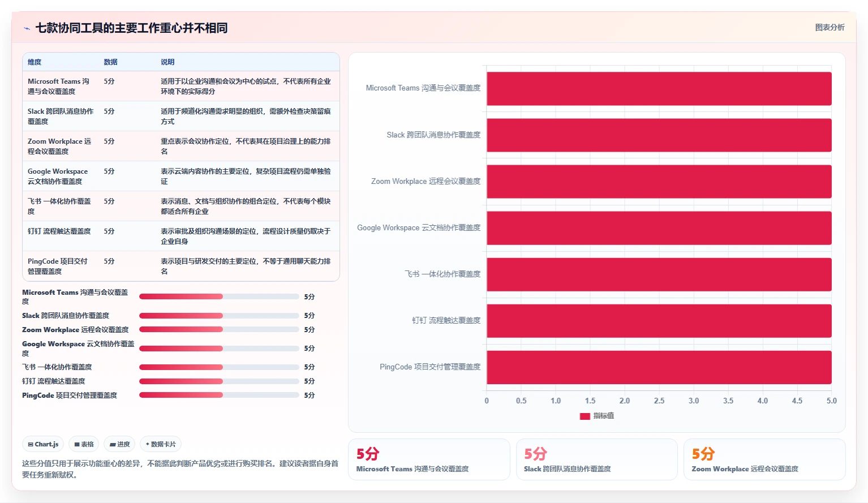Screen dimensions: 868x503
Task: Select the 进度 tag chip
Action: coord(119,444)
